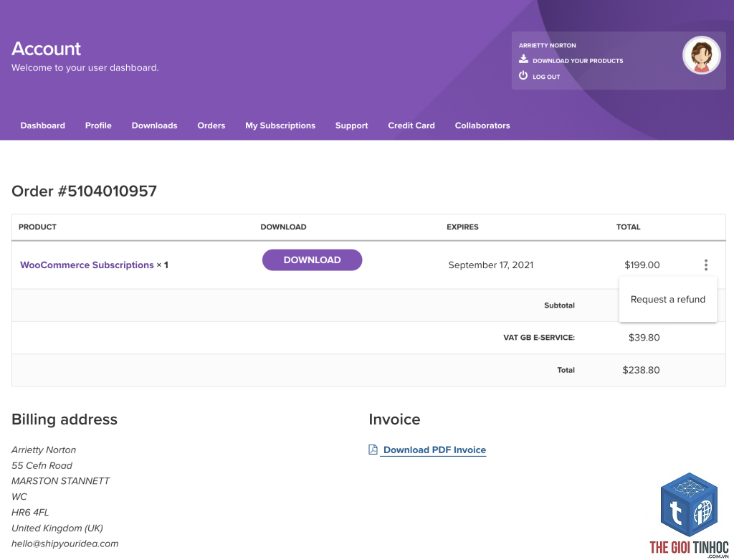Open the WooCommerce Subscriptions product link

tap(87, 265)
